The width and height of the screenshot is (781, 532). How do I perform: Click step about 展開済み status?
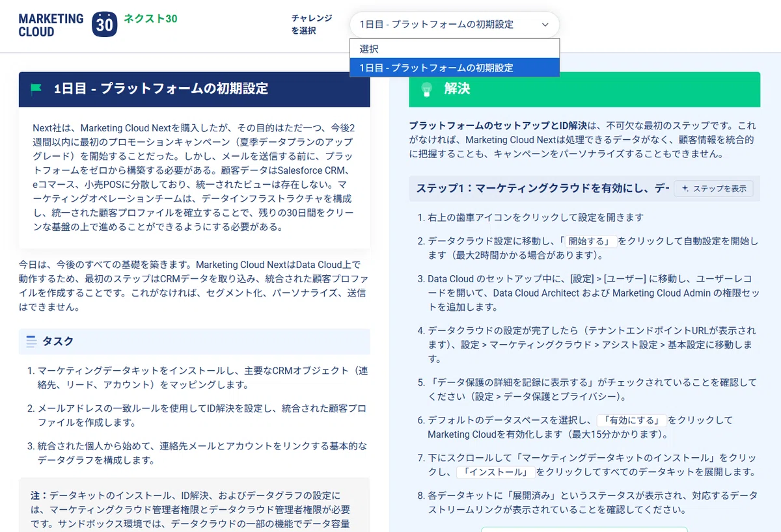tap(592, 502)
